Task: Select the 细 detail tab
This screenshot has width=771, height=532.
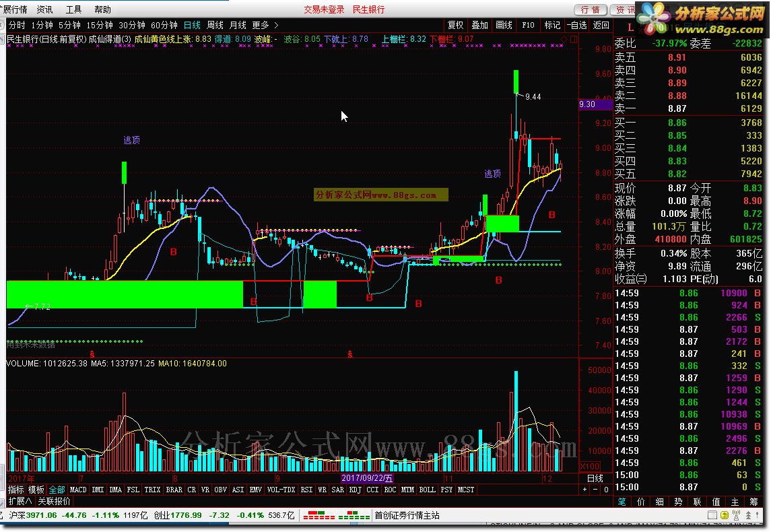Action: pos(659,502)
